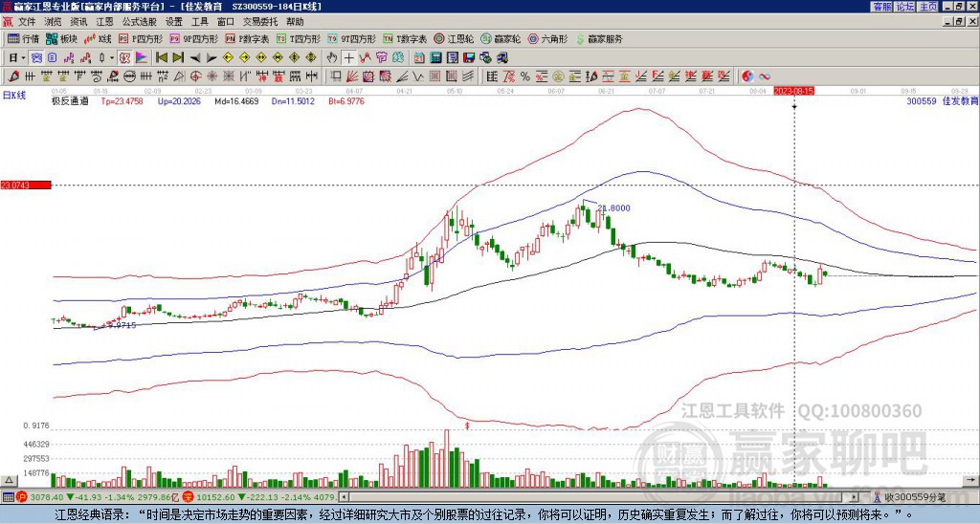Open the 文件 menu
Screen dimensions: 980x524
click(x=27, y=22)
